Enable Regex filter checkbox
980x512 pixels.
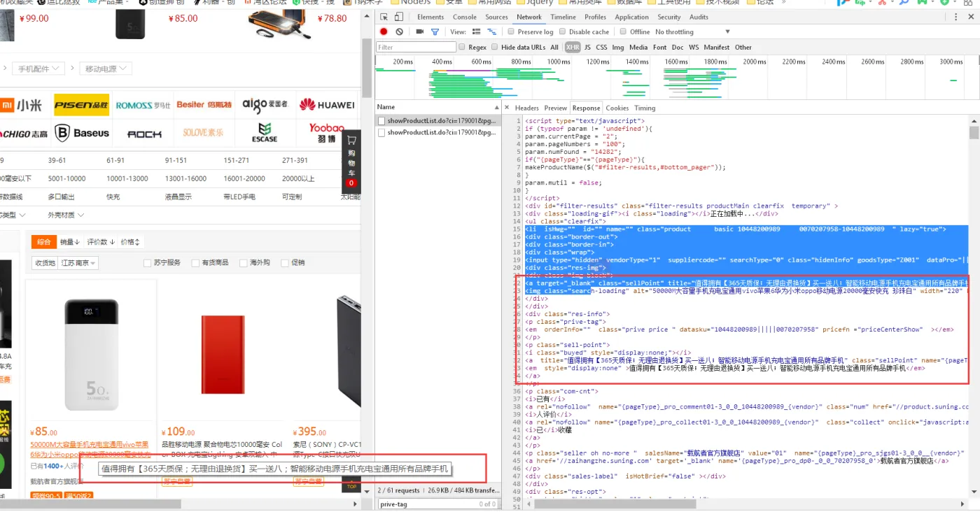(x=461, y=47)
